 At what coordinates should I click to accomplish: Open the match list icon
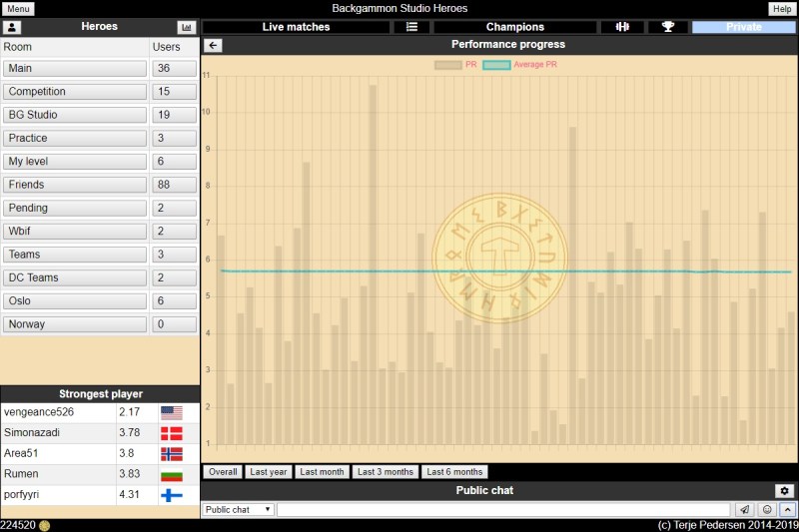411,27
